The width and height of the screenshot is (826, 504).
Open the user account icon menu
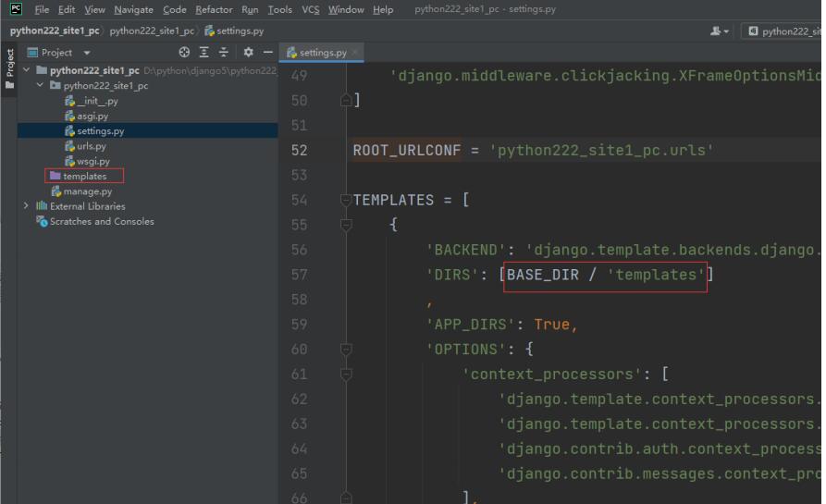pos(717,31)
